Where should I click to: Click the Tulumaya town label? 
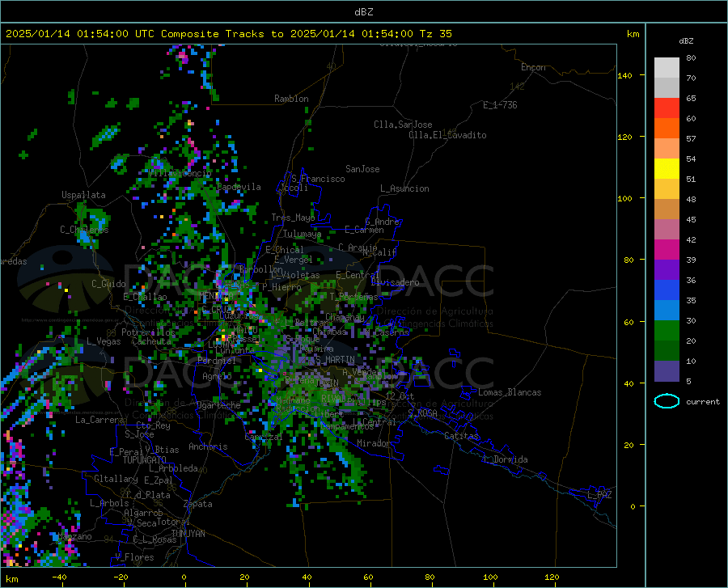[x=302, y=234]
